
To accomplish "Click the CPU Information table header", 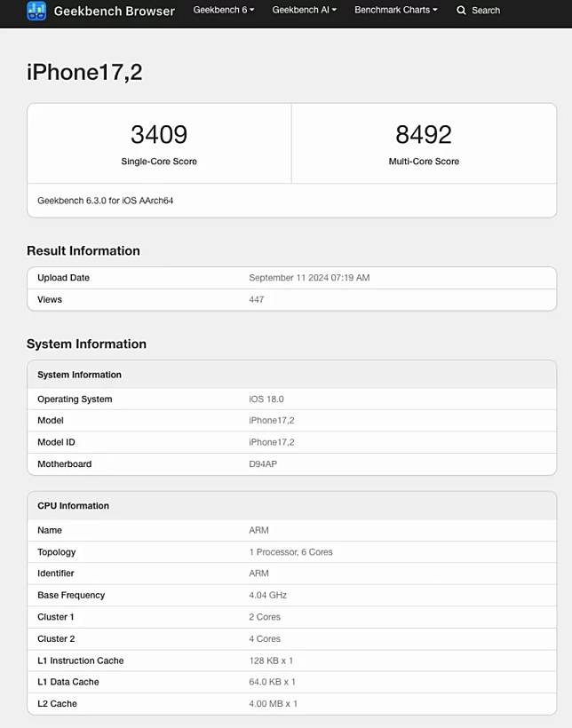I will tap(73, 505).
